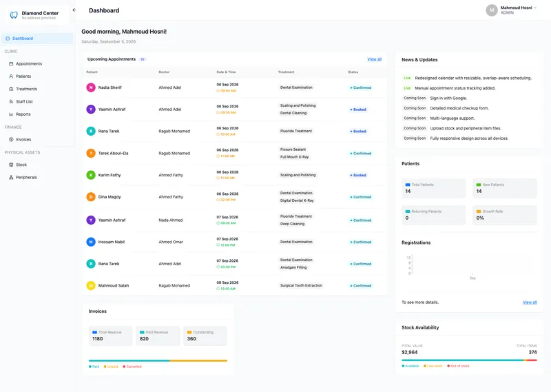Click the stock availability progress bar

(x=469, y=360)
